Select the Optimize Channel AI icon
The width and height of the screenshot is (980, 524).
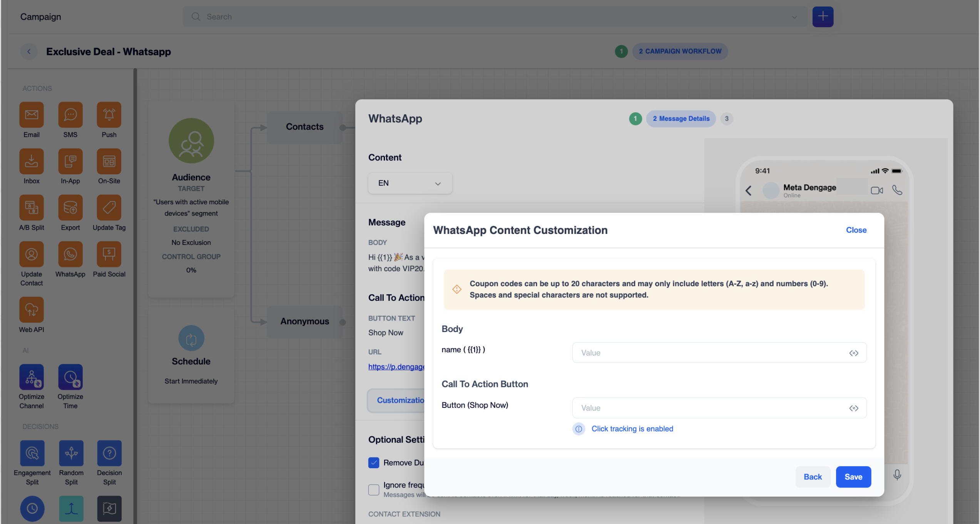click(32, 377)
